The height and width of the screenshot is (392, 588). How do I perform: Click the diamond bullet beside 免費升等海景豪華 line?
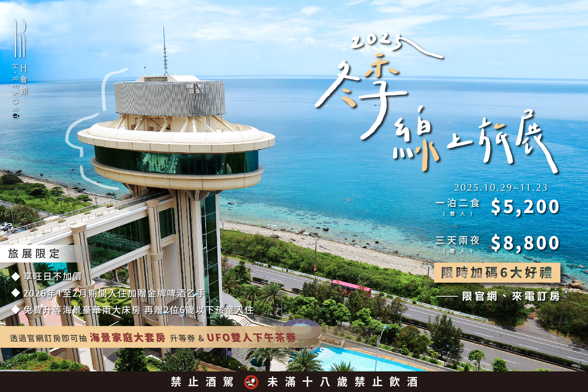pyautogui.click(x=15, y=310)
